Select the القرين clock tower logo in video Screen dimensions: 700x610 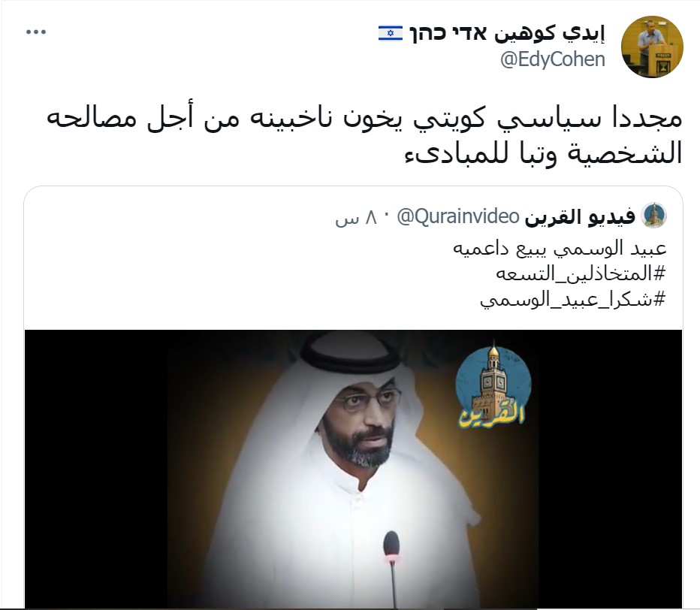point(493,385)
